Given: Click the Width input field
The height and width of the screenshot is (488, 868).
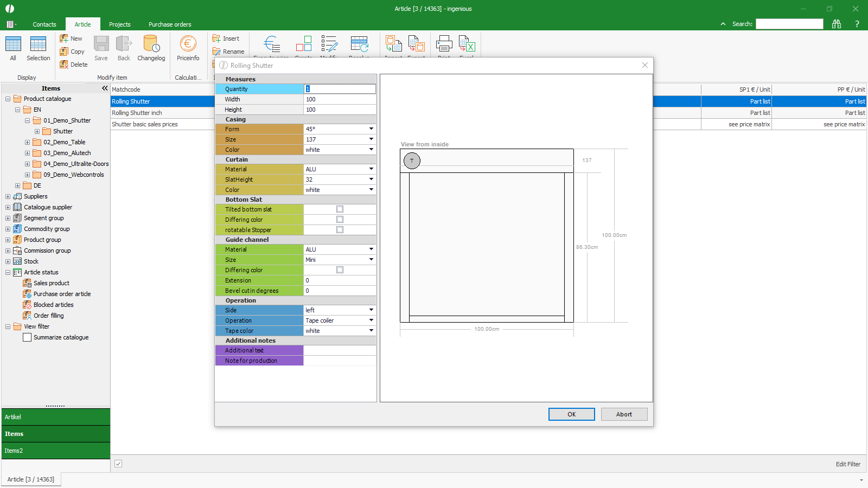Looking at the screenshot, I should (x=339, y=99).
